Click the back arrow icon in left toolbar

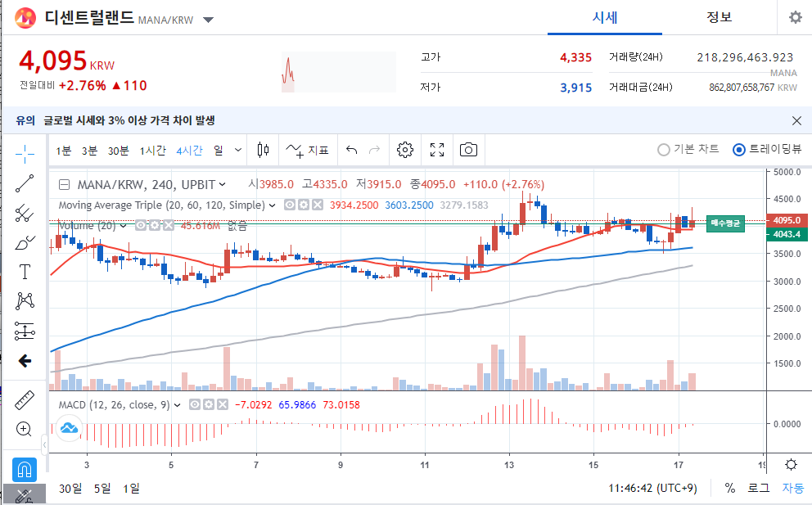coord(25,360)
